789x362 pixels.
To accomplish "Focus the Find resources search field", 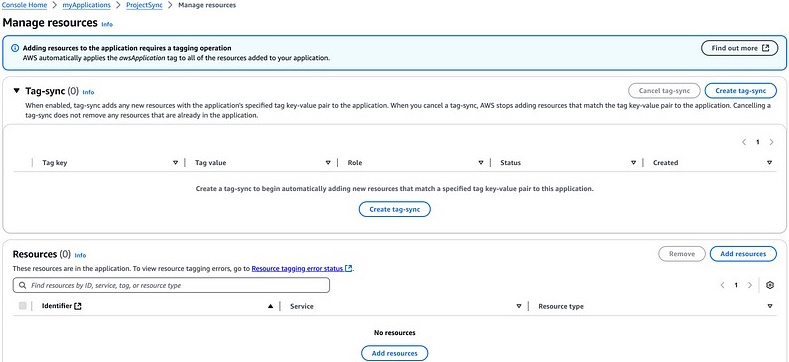I will (x=171, y=285).
